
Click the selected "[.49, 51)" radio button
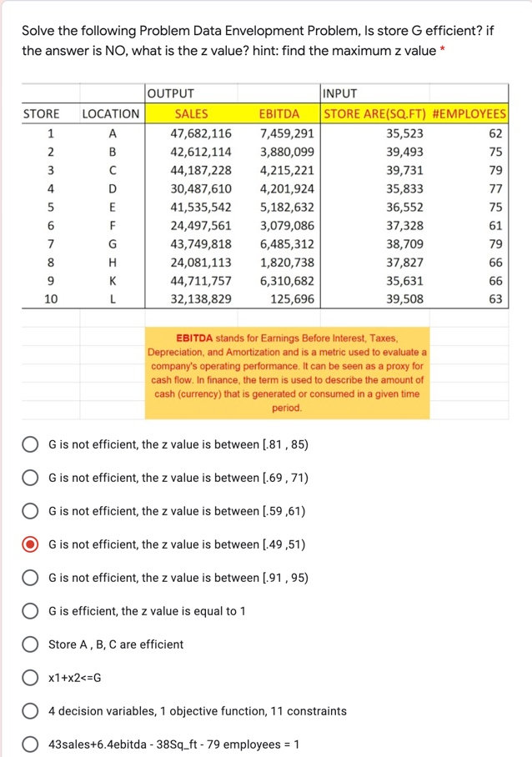[30, 544]
